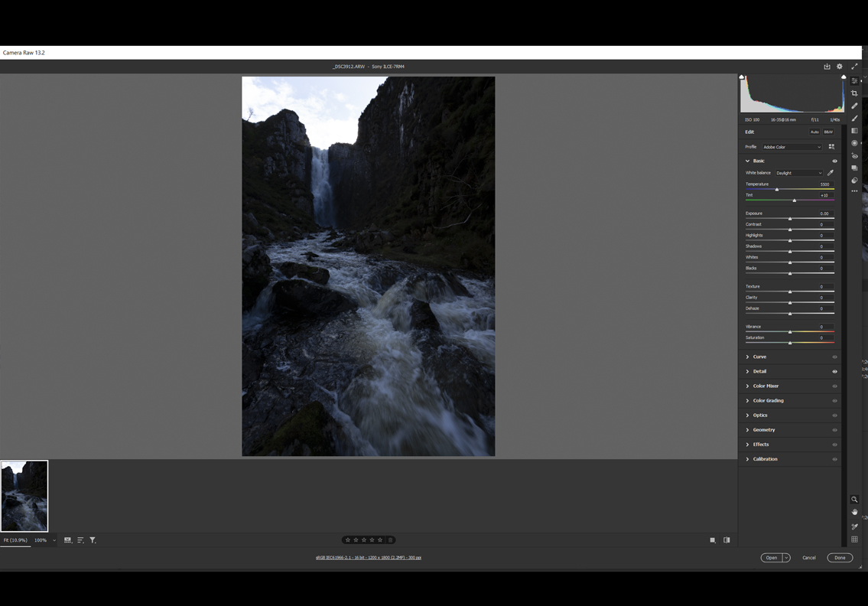Viewport: 868px width, 606px height.
Task: Select the Spot Removal healing tool
Action: point(854,106)
